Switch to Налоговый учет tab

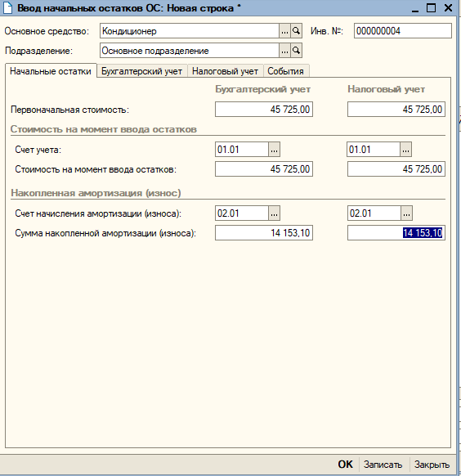pyautogui.click(x=225, y=71)
